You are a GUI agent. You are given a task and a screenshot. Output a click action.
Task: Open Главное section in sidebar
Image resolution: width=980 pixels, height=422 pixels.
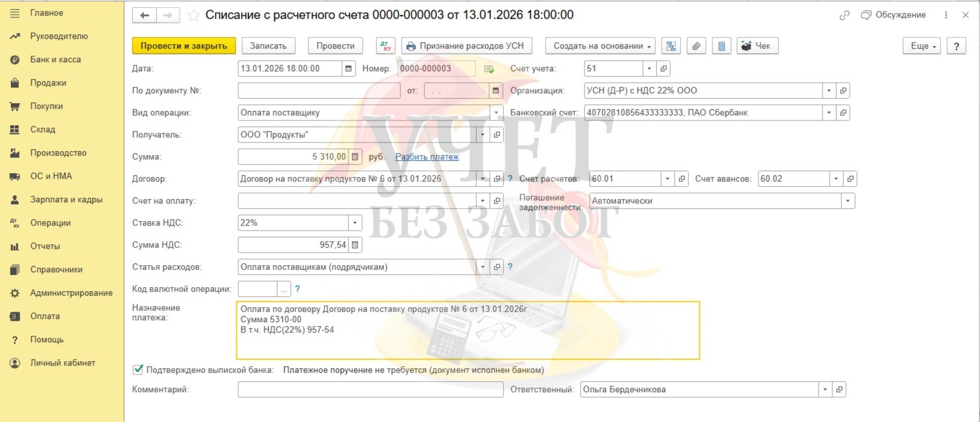[47, 13]
